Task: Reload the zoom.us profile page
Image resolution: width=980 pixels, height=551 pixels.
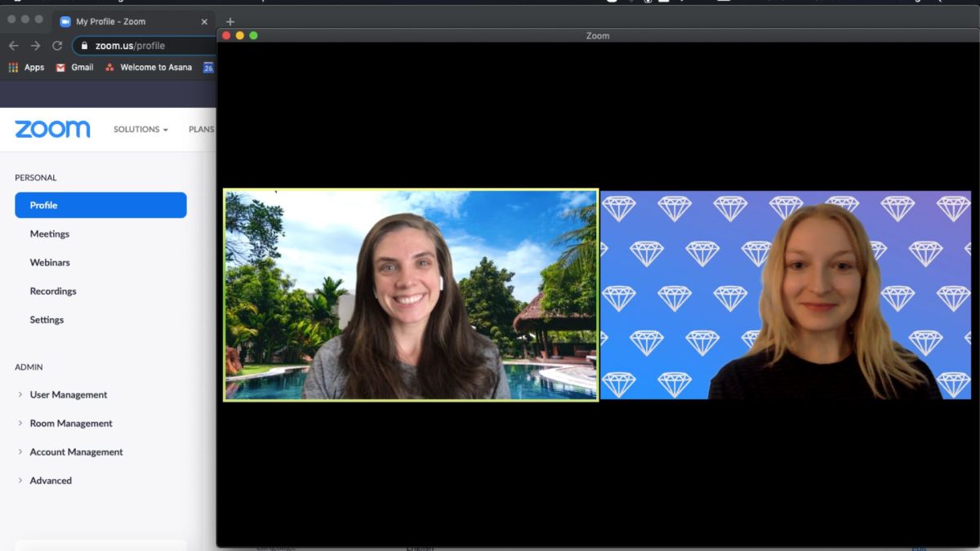Action: pyautogui.click(x=57, y=46)
